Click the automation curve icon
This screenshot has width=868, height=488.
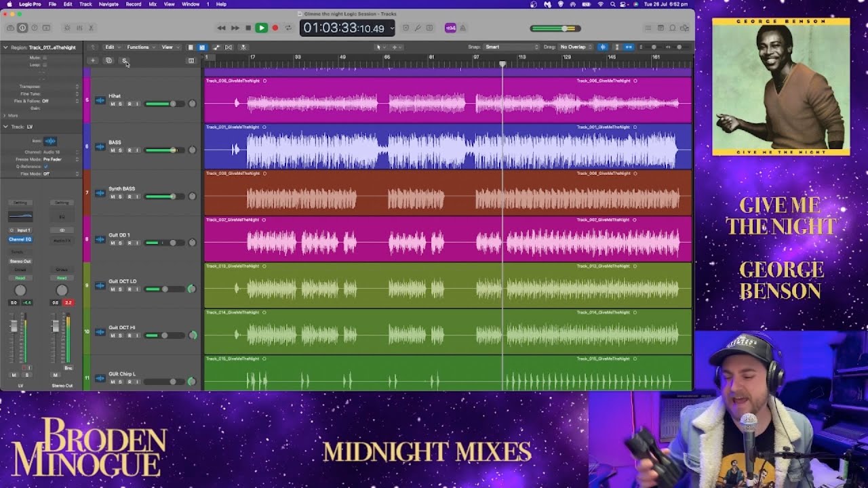(x=216, y=47)
